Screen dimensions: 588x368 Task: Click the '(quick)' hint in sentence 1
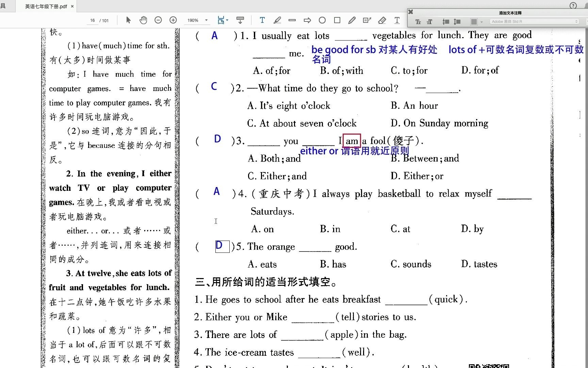446,299
